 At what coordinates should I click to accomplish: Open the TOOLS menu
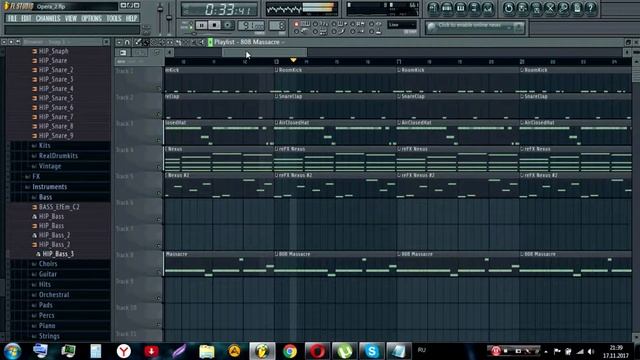coord(114,18)
